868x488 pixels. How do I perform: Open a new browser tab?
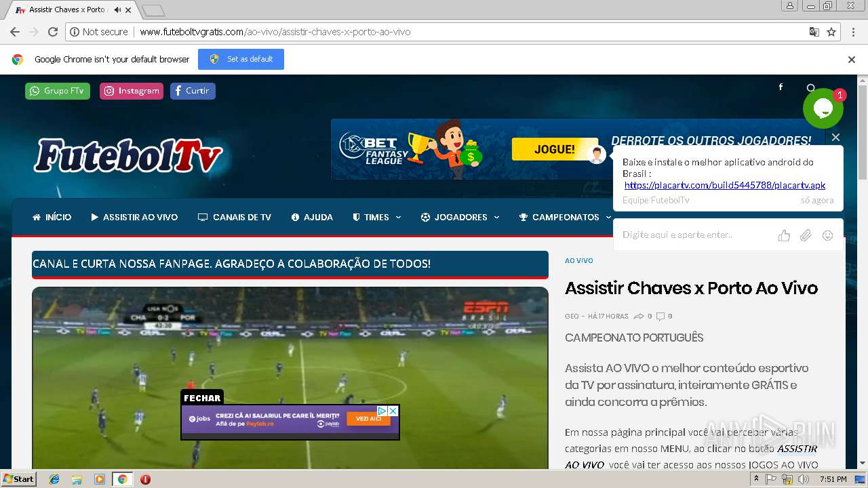click(x=153, y=10)
